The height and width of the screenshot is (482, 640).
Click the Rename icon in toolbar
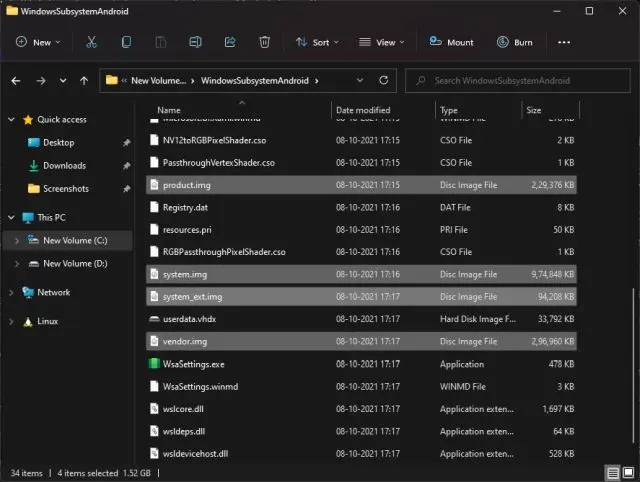[x=196, y=42]
